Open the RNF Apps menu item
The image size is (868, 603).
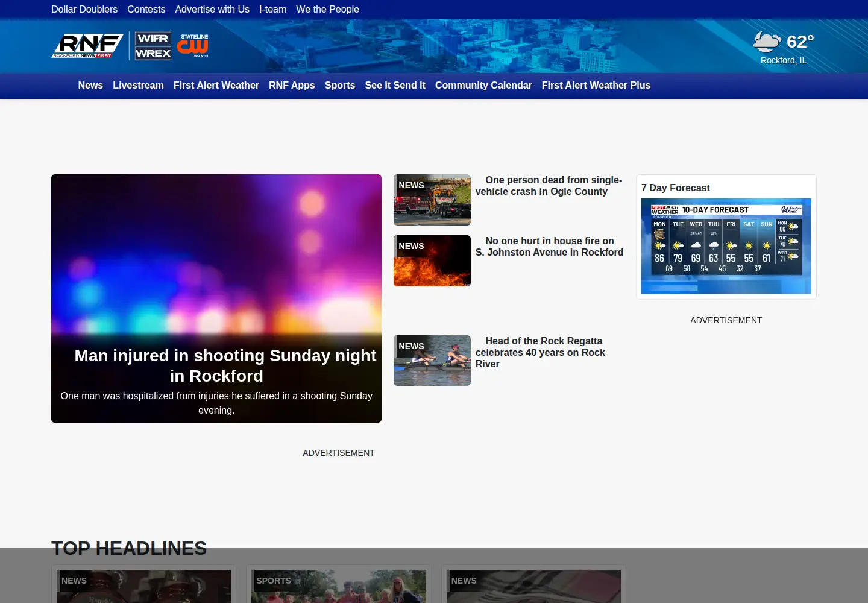coord(292,86)
